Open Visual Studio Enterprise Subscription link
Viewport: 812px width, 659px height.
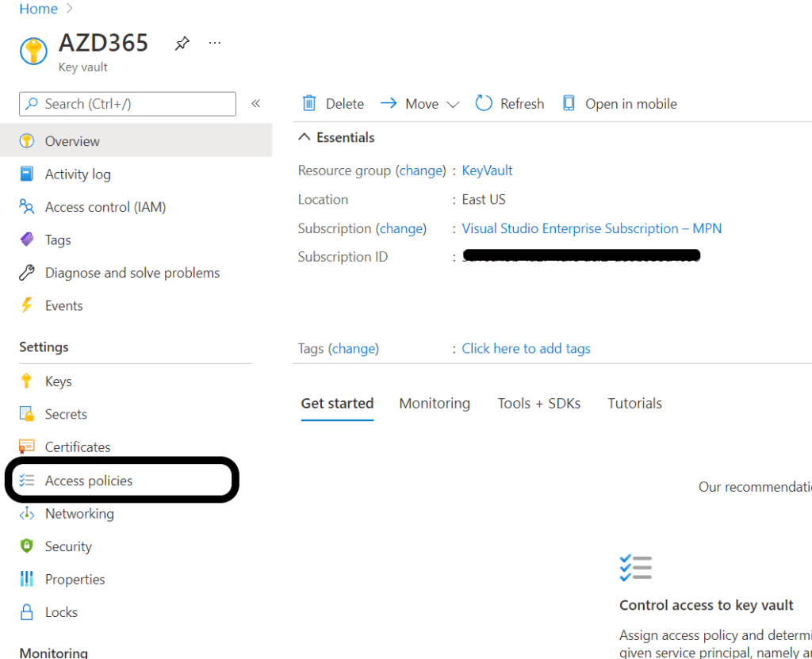click(x=592, y=228)
